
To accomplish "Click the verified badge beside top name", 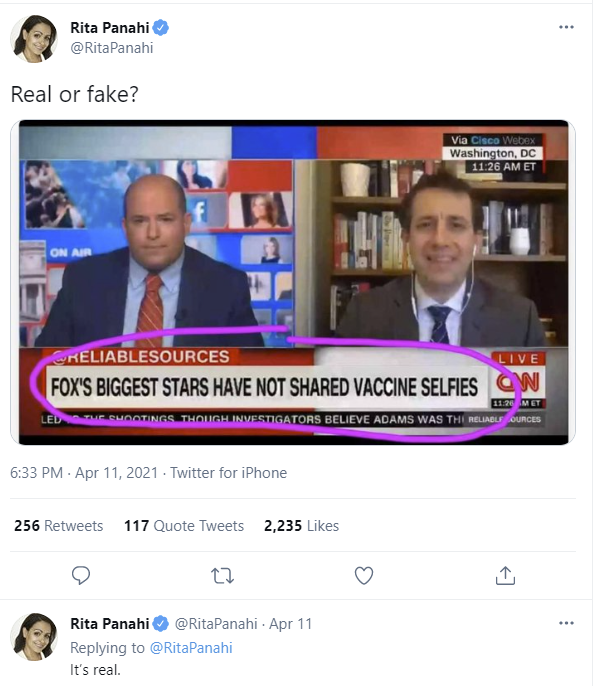I will point(161,28).
